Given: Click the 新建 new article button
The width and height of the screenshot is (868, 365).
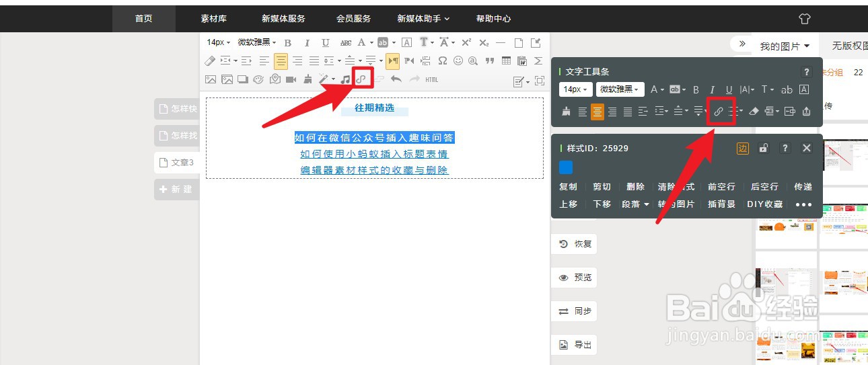Looking at the screenshot, I should tap(175, 190).
